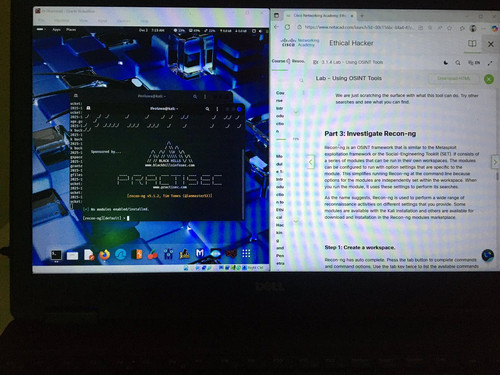Launch Burp Suite orange icon in dock
The height and width of the screenshot is (375, 500).
point(137,255)
